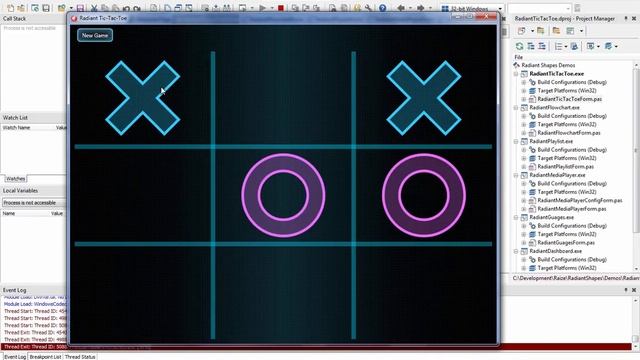This screenshot has width=640, height=360.
Task: Click the green Run arrow in toolbar
Action: click(x=262, y=8)
